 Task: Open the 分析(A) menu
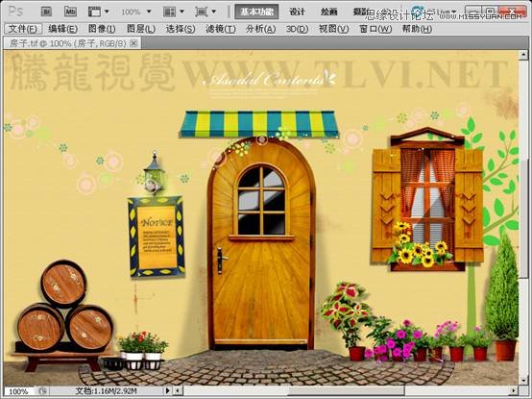pos(260,29)
